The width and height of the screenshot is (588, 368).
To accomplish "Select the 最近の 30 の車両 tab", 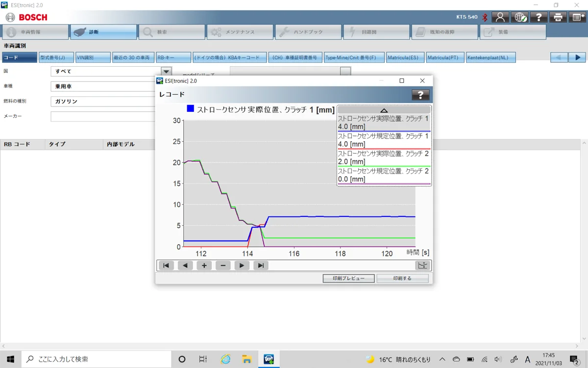I will tap(133, 57).
